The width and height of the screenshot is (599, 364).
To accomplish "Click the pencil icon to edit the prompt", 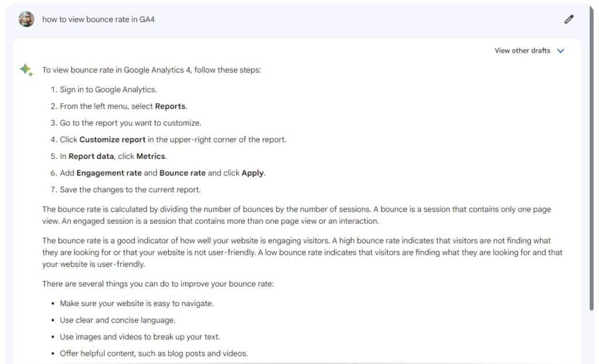I will tap(568, 20).
